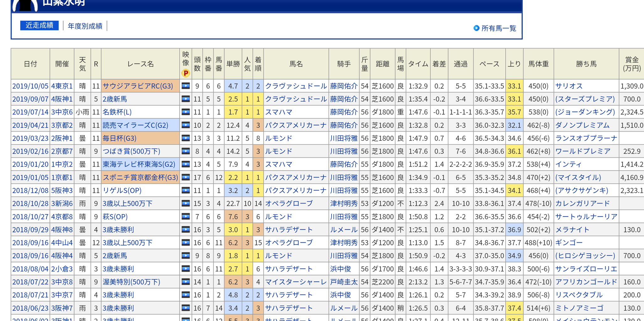Image resolution: width=644 pixels, height=321 pixels.
Task: Open the 所有馬一覧 link
Action: (499, 28)
